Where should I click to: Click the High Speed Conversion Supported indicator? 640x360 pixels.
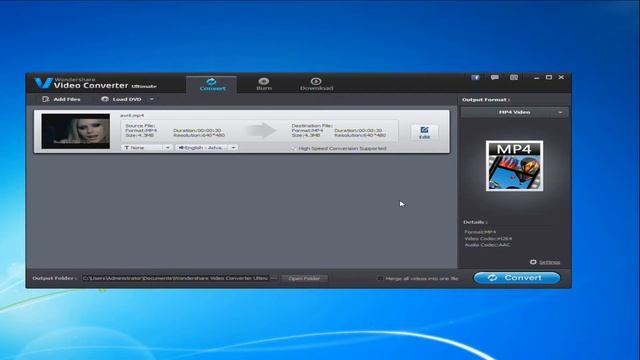[339, 148]
